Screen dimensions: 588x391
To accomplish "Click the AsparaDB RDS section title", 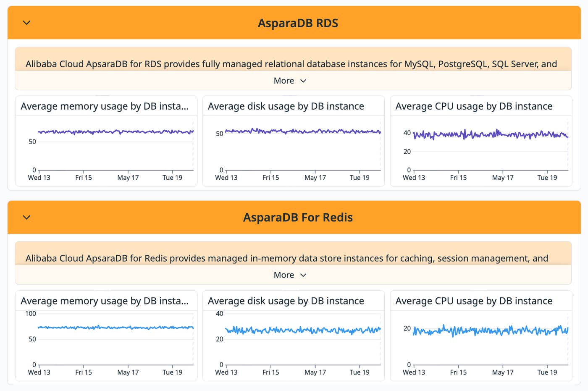I will click(x=298, y=23).
